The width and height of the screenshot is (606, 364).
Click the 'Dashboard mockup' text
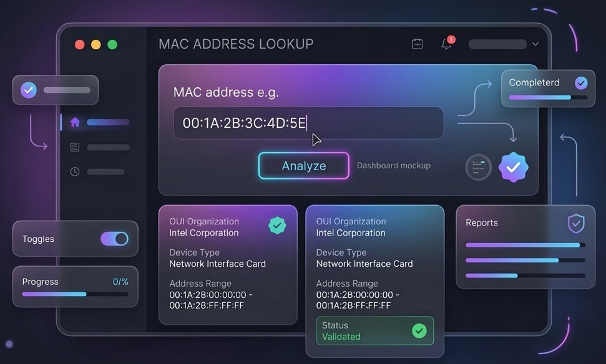click(393, 166)
